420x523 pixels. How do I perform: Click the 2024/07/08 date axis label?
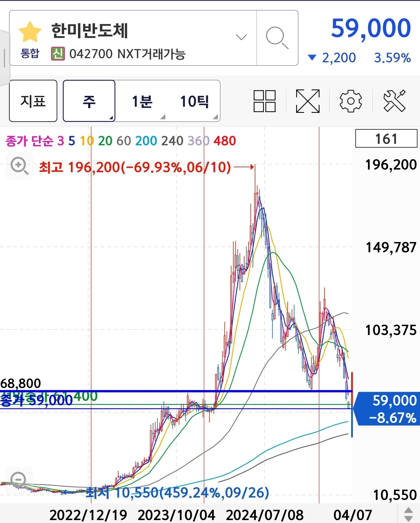(265, 515)
